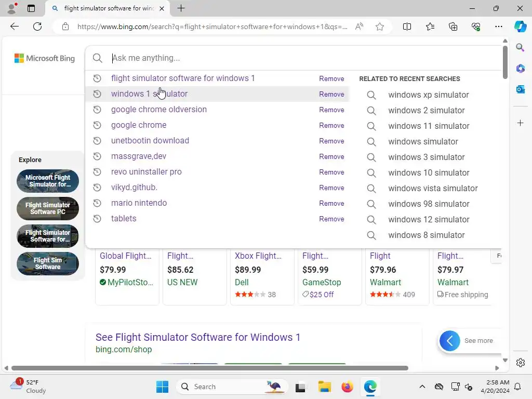The width and height of the screenshot is (532, 399).
Task: Click taskbar Search box
Action: (x=232, y=387)
